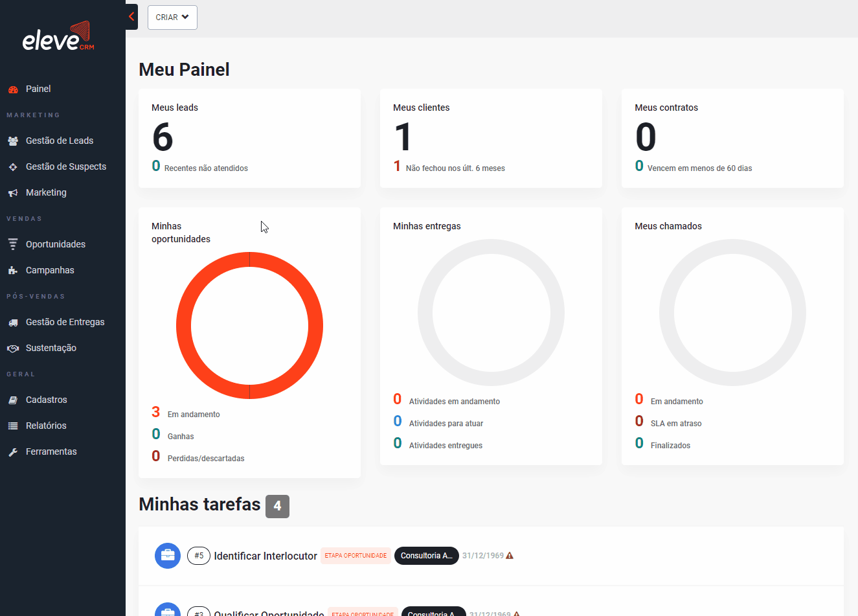This screenshot has width=858, height=616.
Task: Open the Marketing section icon
Action: pos(13,192)
